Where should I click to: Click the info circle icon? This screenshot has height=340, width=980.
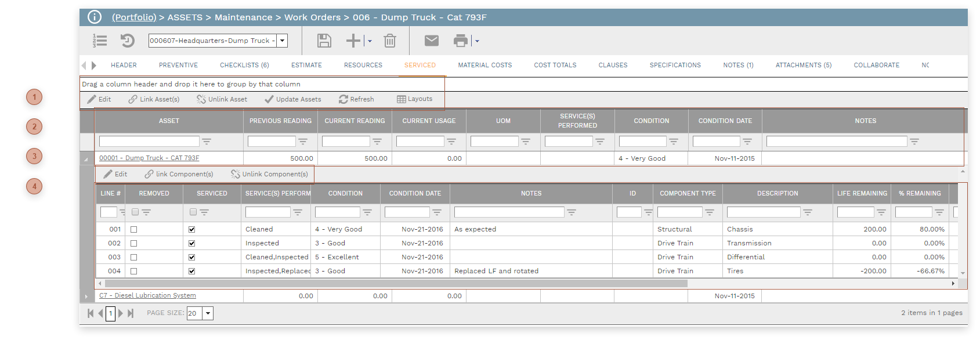(95, 17)
